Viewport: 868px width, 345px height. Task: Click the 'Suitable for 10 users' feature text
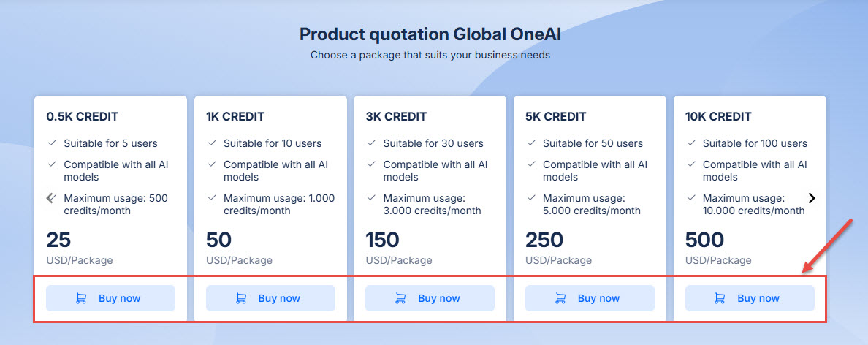273,143
